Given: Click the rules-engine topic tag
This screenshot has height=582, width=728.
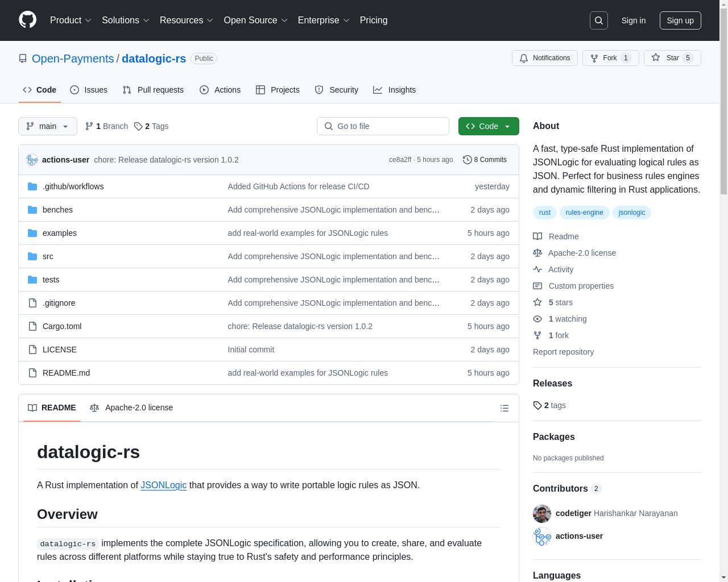Looking at the screenshot, I should (x=585, y=213).
